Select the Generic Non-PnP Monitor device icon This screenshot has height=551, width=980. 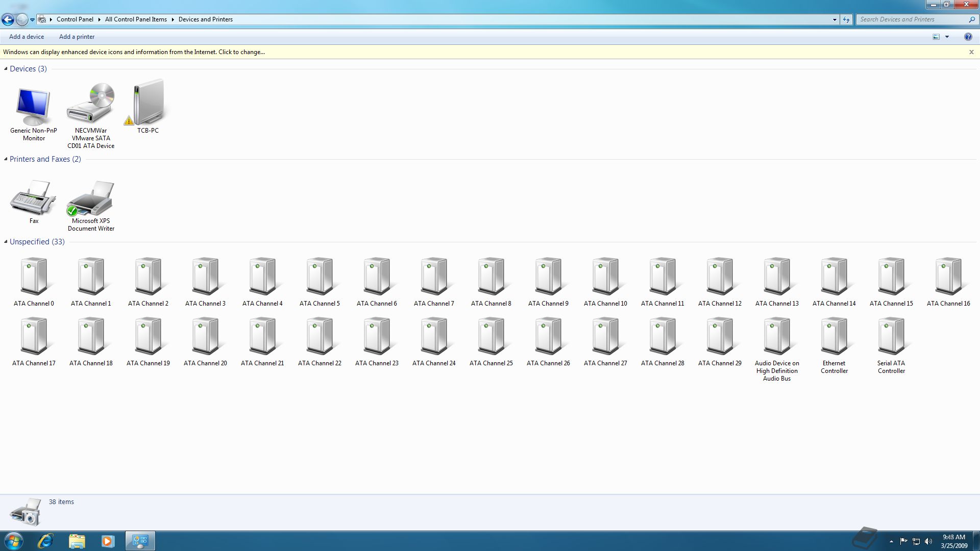pyautogui.click(x=34, y=107)
